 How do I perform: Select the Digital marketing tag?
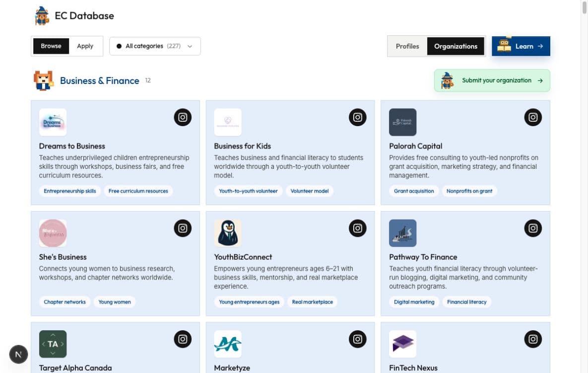click(414, 302)
